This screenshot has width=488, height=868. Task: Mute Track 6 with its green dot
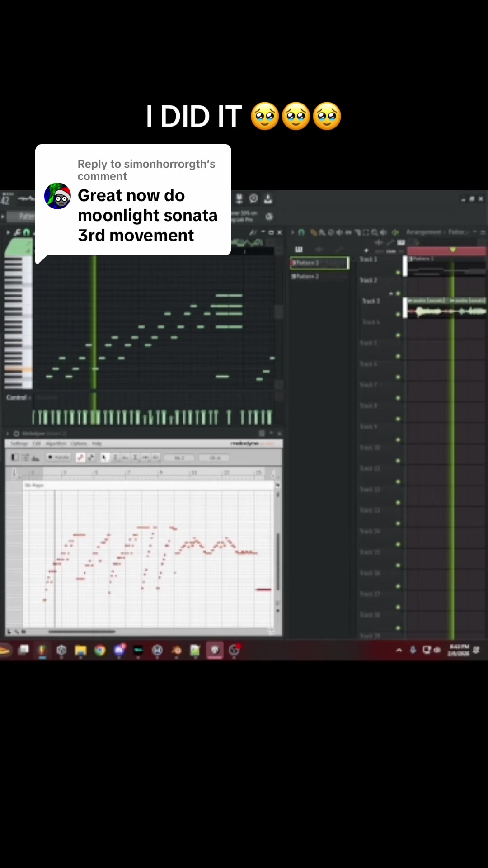pos(398,377)
